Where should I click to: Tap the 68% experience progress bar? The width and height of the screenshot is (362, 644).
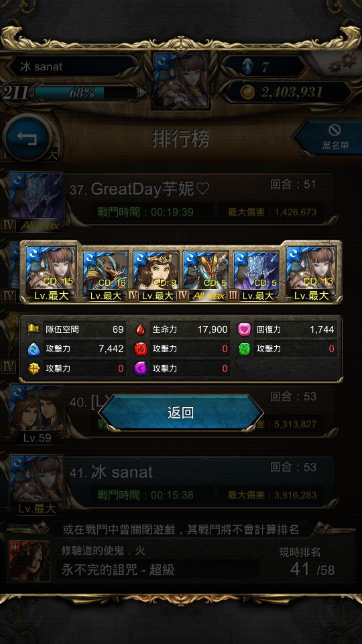coord(84,93)
